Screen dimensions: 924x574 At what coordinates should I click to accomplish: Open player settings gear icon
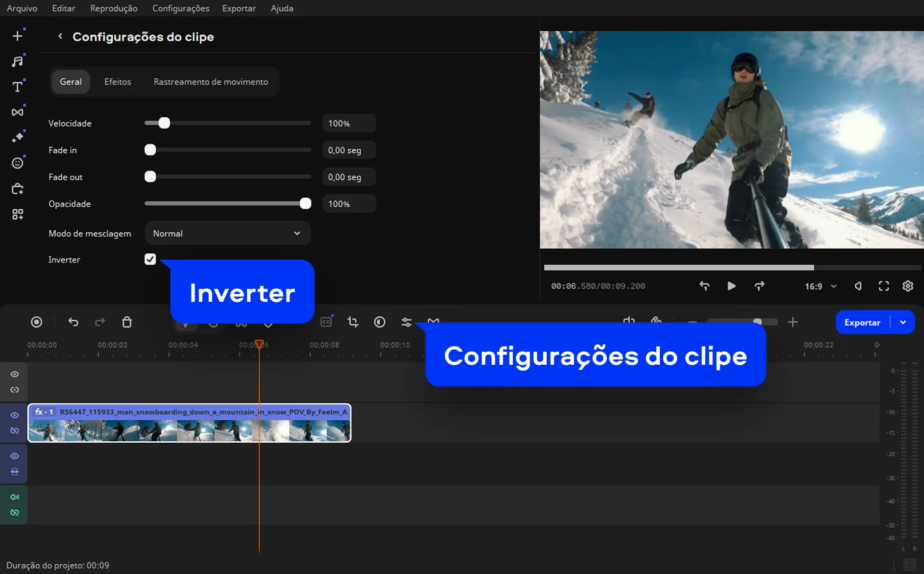[x=907, y=286]
